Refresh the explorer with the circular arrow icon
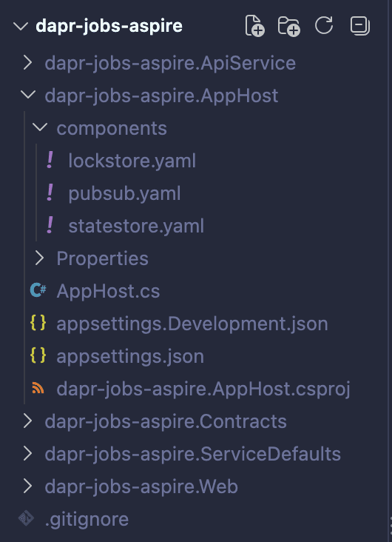 tap(324, 25)
